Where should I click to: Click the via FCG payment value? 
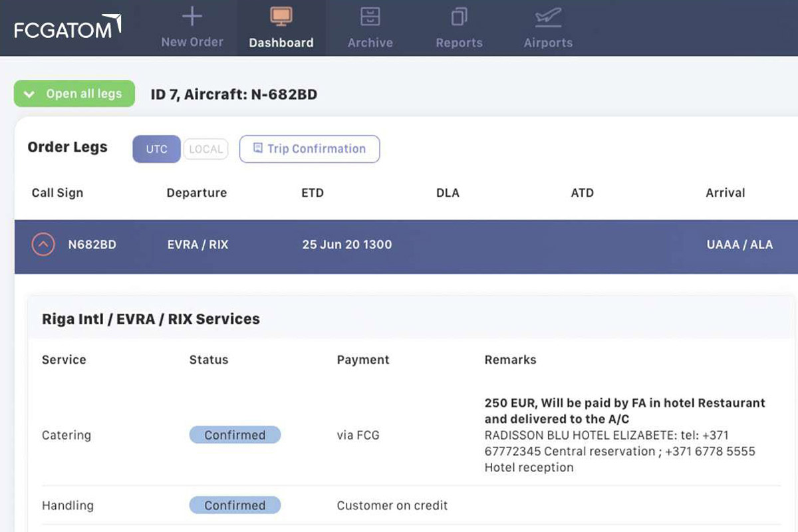click(x=358, y=436)
